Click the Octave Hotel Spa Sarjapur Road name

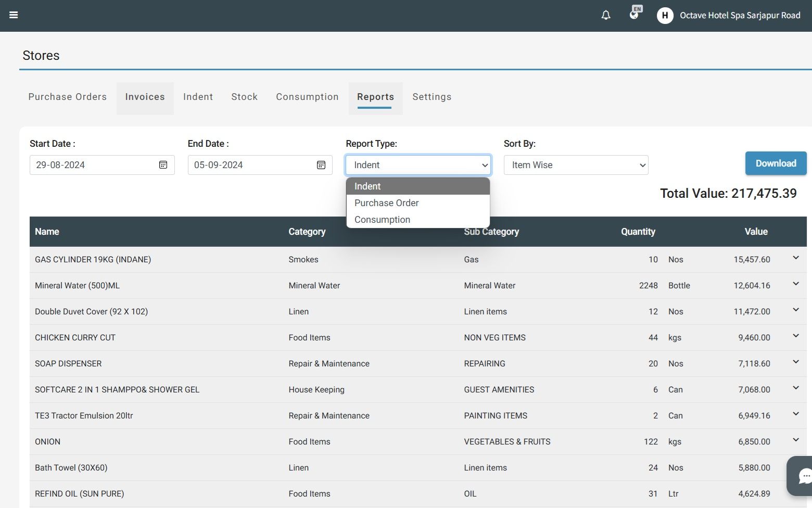coord(740,16)
